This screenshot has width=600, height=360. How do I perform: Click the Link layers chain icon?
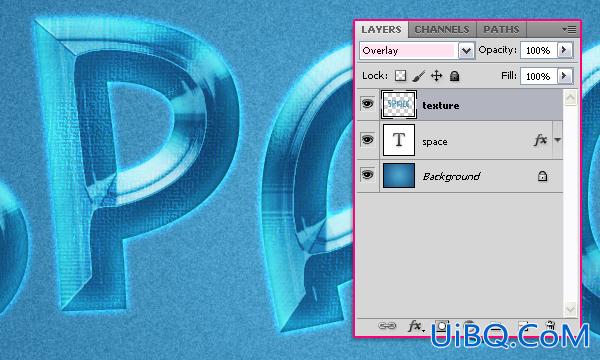coord(387,326)
